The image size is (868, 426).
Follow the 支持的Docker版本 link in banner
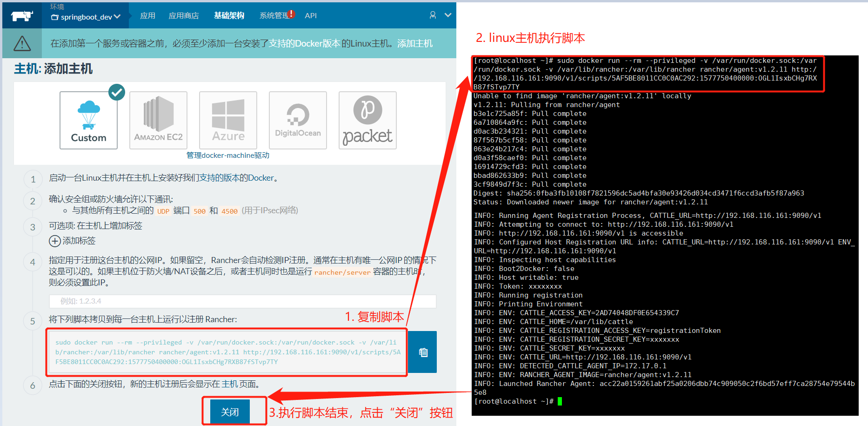point(304,43)
